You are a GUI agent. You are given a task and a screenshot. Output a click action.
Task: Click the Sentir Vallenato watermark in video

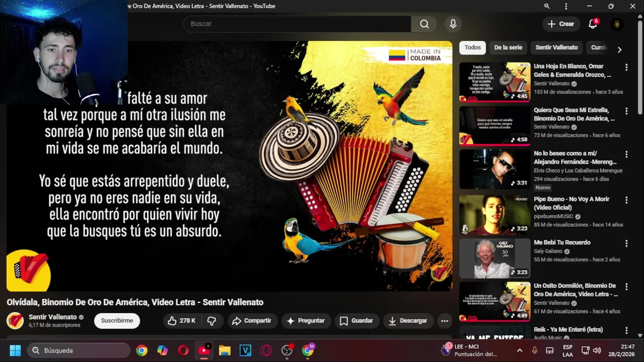[439, 273]
